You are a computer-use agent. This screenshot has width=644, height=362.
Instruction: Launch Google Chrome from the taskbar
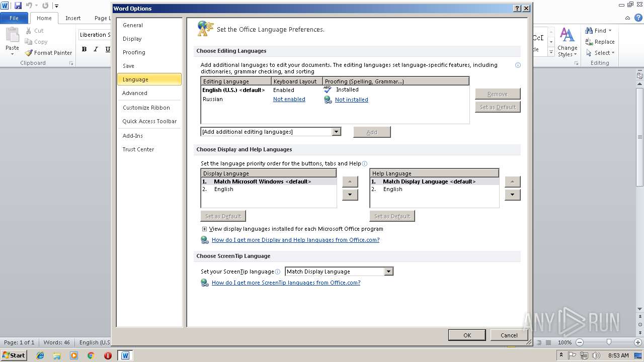[91, 355]
